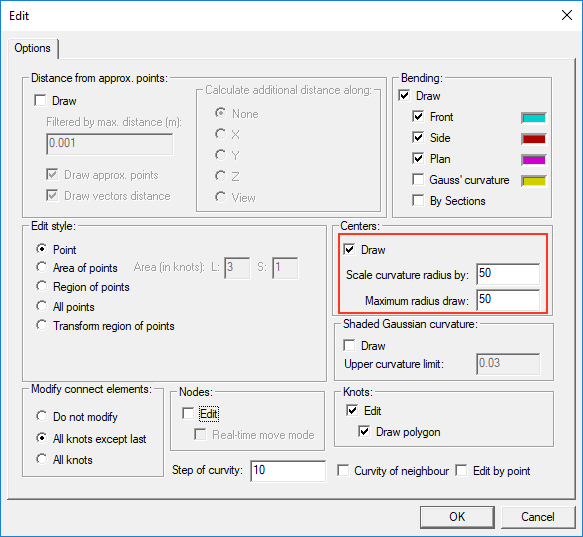Enable Draw for Shaded Gaussian curvature

[349, 345]
